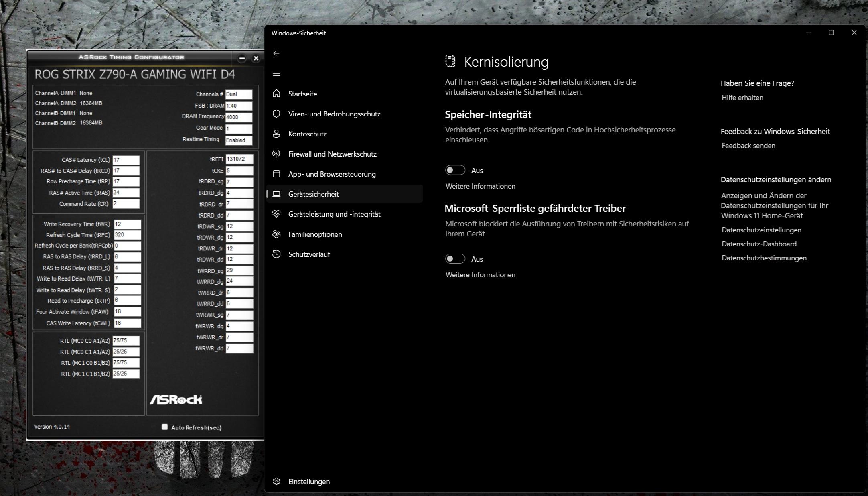Open Weitere Informationen under Microsoft-Sperrliste
The image size is (868, 496).
[x=480, y=275]
